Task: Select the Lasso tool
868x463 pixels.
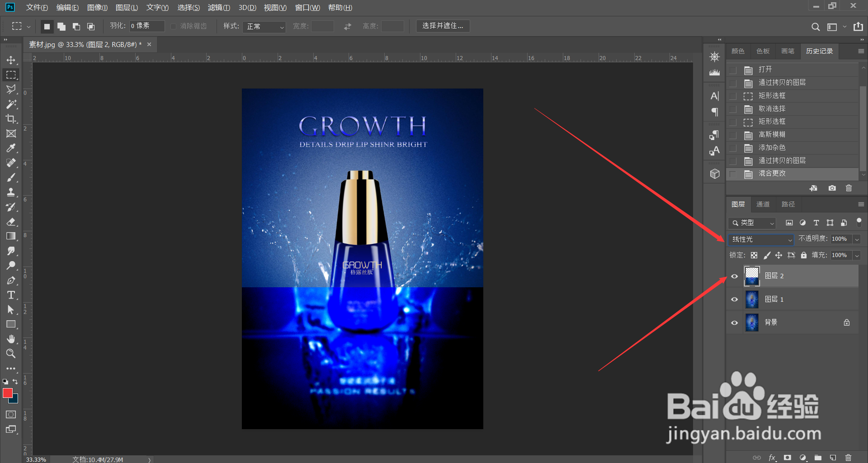Action: 11,89
